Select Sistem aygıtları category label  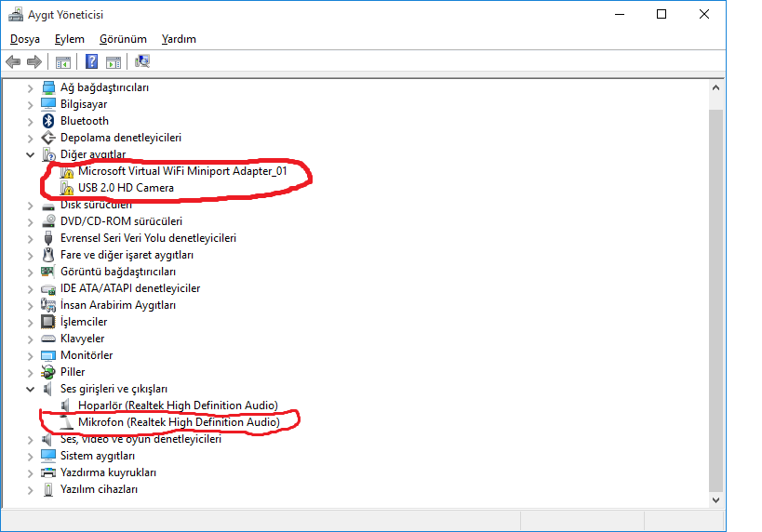tap(98, 456)
